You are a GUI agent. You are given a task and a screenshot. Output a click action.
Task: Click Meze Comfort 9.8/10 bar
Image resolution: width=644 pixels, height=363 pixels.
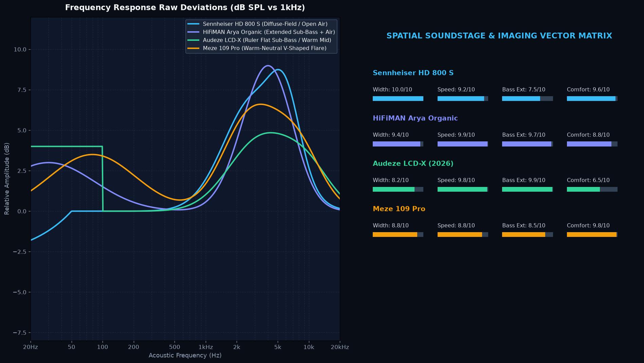point(592,235)
